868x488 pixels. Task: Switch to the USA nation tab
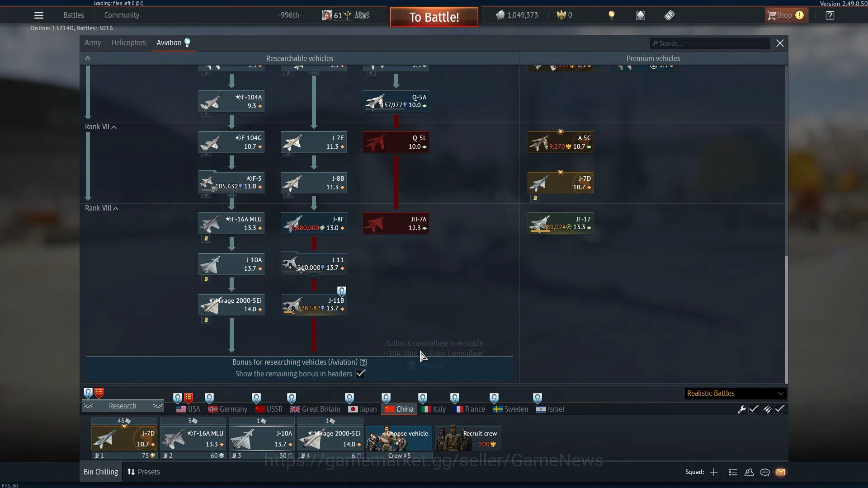188,409
